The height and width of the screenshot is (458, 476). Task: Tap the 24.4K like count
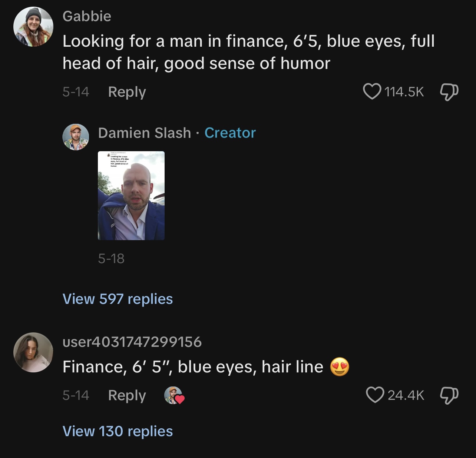(x=406, y=395)
